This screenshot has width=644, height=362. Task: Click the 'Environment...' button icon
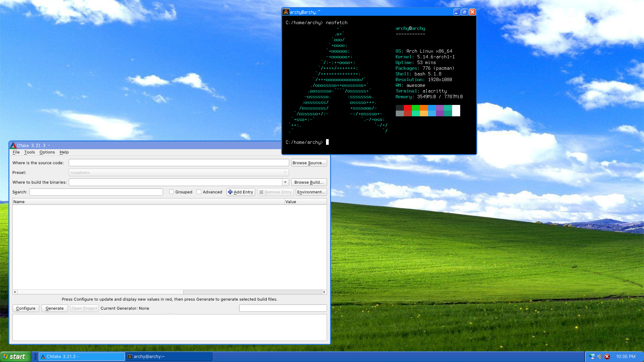point(311,192)
